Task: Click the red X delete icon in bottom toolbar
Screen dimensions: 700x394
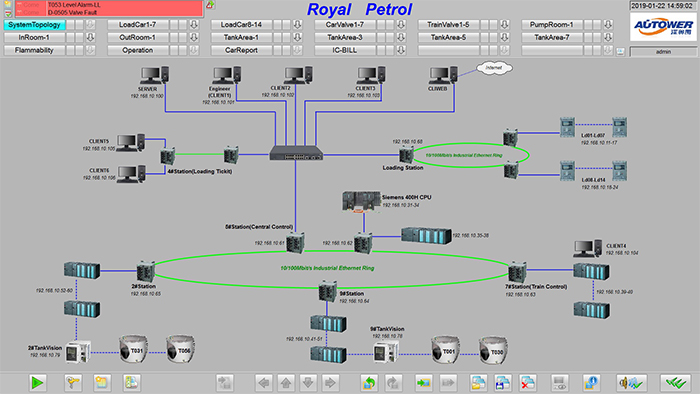Action: click(x=528, y=382)
